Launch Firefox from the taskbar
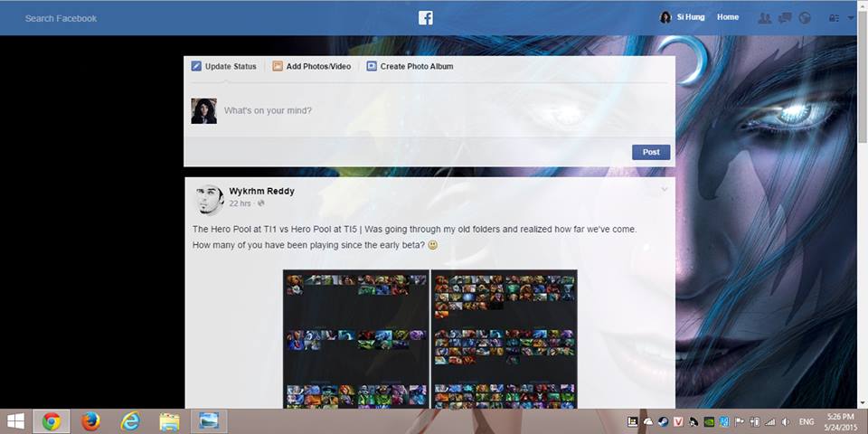The height and width of the screenshot is (434, 868). tap(90, 422)
